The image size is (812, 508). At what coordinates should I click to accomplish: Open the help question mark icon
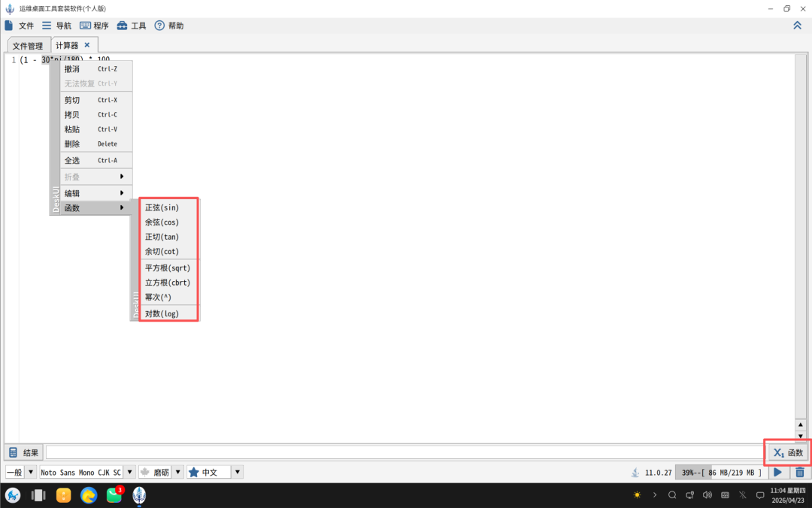click(159, 26)
